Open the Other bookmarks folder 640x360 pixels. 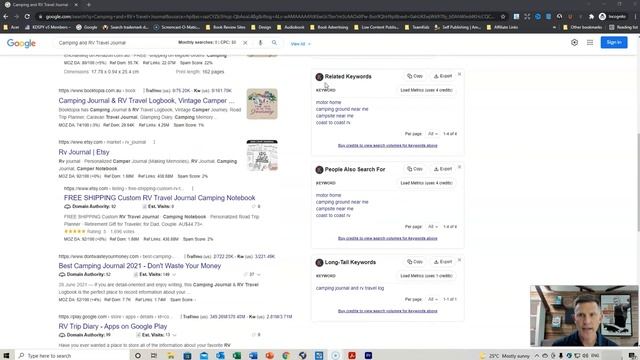[582, 27]
